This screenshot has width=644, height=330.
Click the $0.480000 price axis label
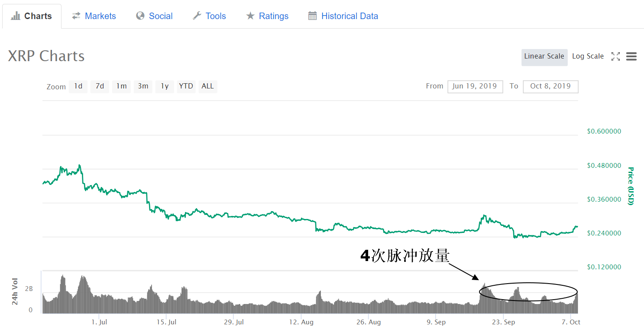604,166
